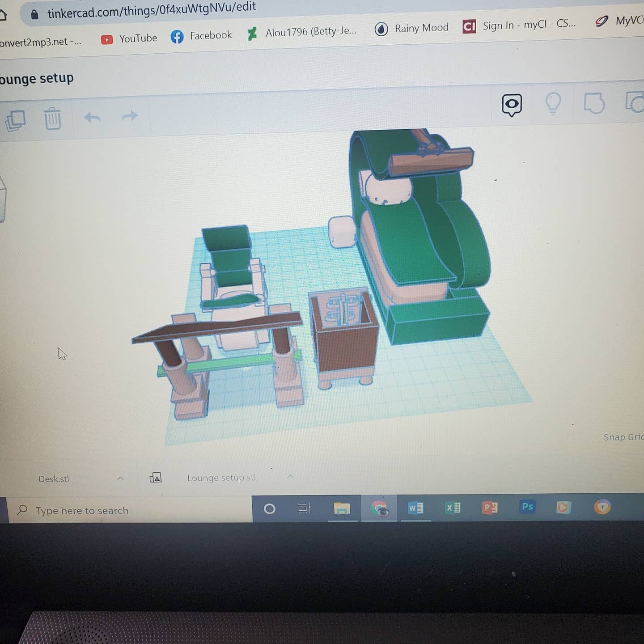Viewport: 644px width, 644px height.
Task: Click the lock site info icon
Action: (34, 15)
